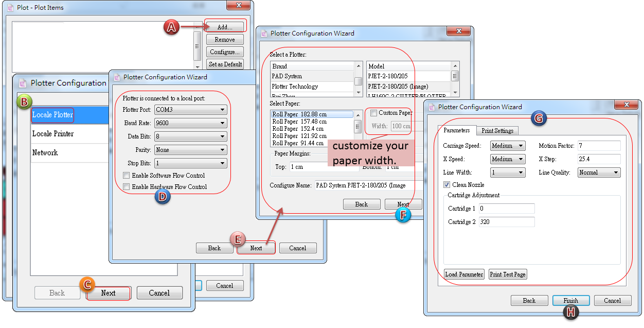Click Remove in Plot Items dialog
Viewport: 644px width, 328px height.
[x=225, y=40]
